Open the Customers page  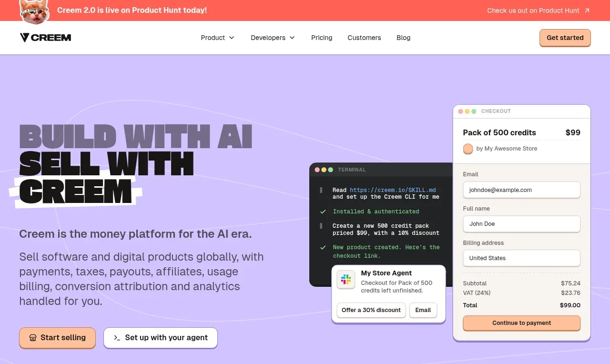coord(364,38)
